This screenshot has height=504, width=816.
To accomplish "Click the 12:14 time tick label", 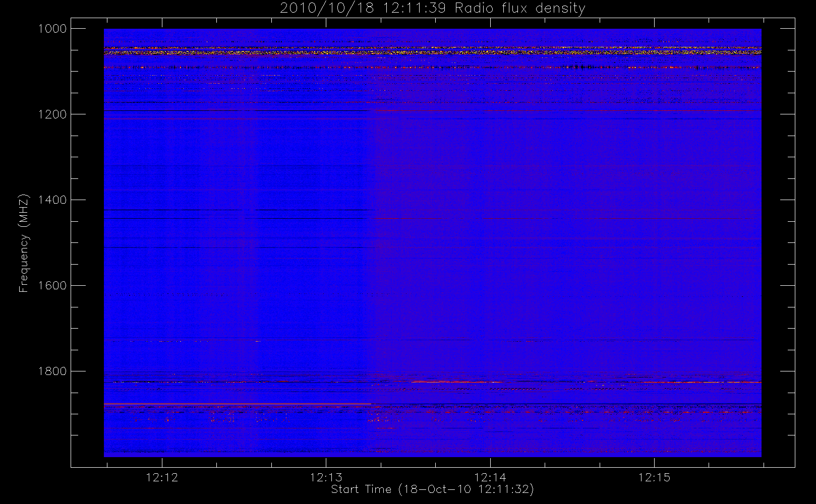I will click(490, 477).
